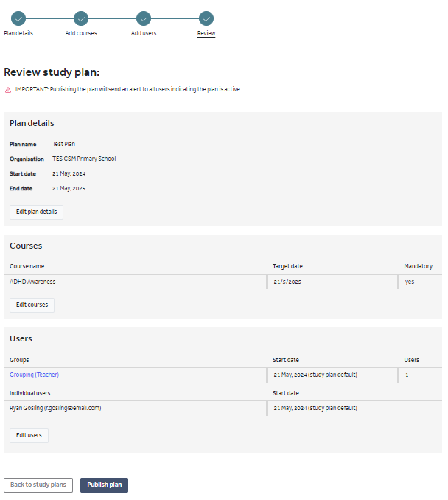Click the Users column header
This screenshot has width=448, height=500.
click(x=411, y=360)
